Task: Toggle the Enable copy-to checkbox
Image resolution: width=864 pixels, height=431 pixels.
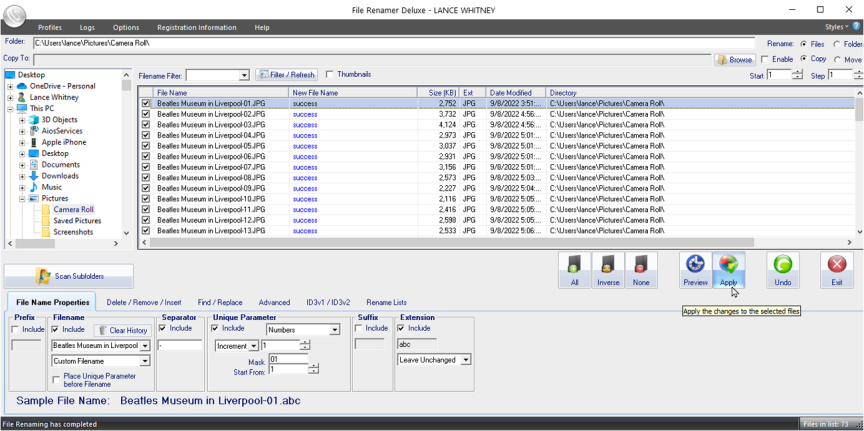Action: (764, 59)
